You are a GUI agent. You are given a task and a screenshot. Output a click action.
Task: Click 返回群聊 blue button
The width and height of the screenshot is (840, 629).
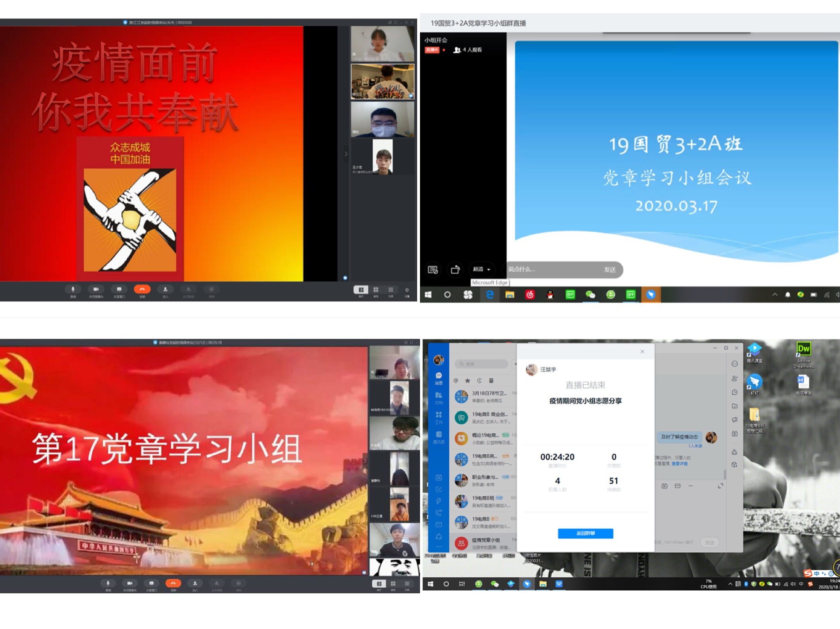pos(585,533)
